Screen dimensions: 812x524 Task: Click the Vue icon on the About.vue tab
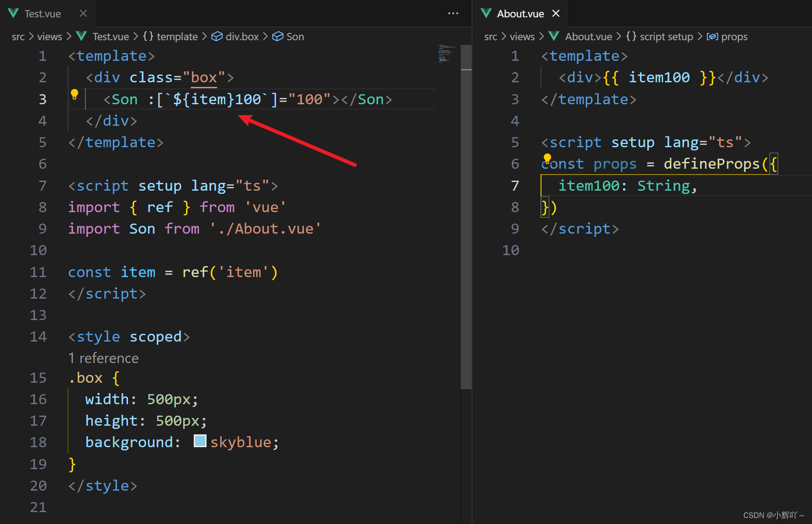click(486, 13)
